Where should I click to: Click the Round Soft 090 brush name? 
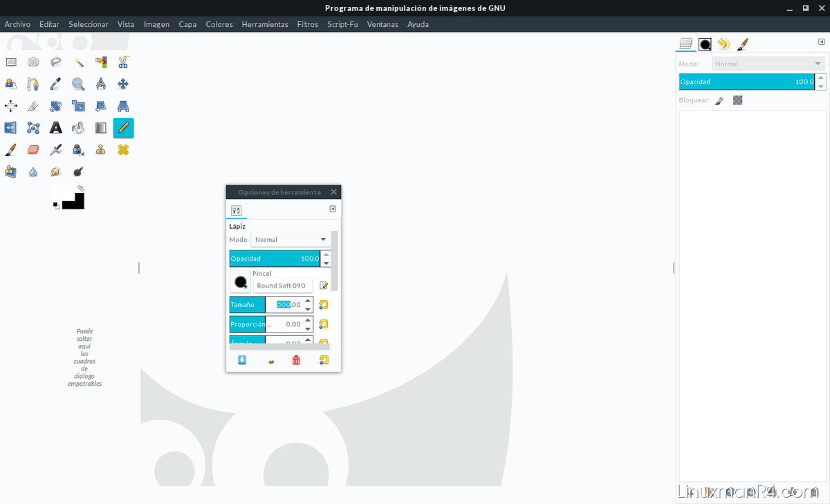[282, 286]
